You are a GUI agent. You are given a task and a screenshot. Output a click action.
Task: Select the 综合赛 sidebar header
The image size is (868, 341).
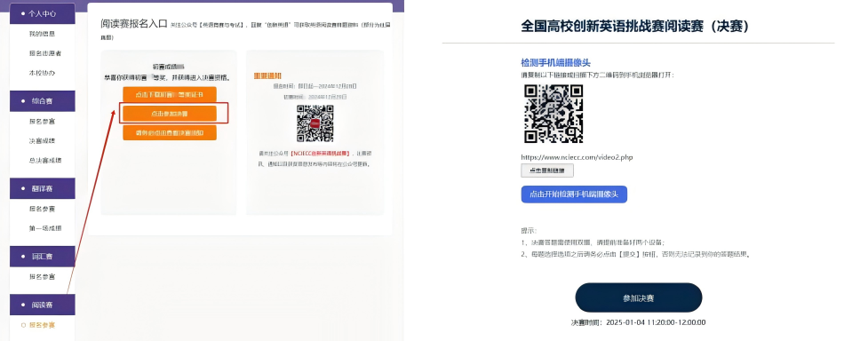pos(42,100)
